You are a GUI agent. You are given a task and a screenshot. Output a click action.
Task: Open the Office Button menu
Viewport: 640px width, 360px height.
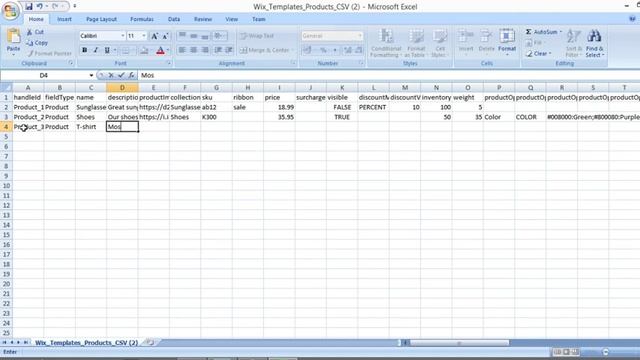(x=11, y=11)
